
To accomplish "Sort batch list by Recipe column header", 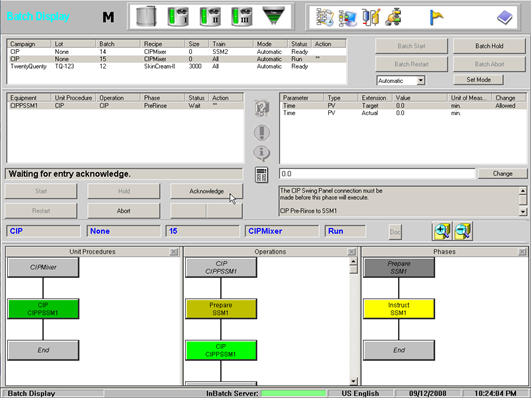I will pyautogui.click(x=163, y=44).
